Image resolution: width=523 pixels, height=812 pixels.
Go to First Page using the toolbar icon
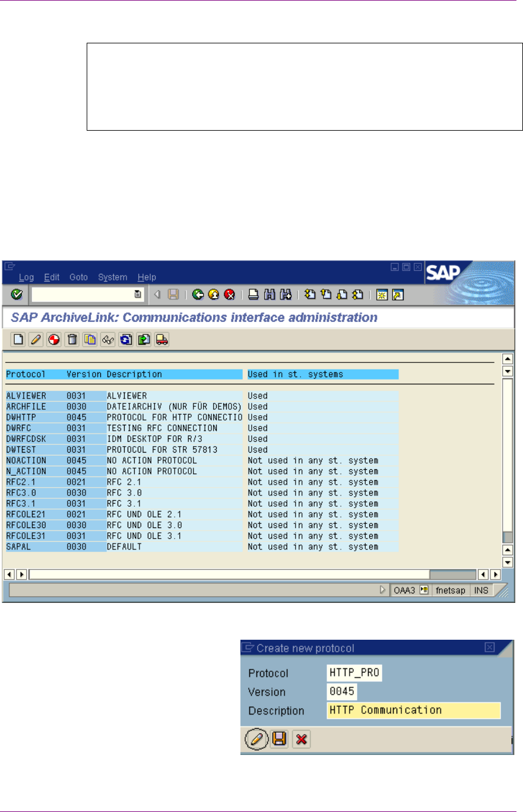309,293
